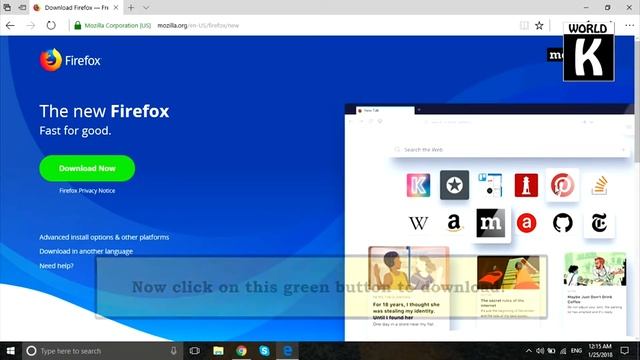
Task: Launch Chrome from the taskbar
Action: tap(241, 351)
